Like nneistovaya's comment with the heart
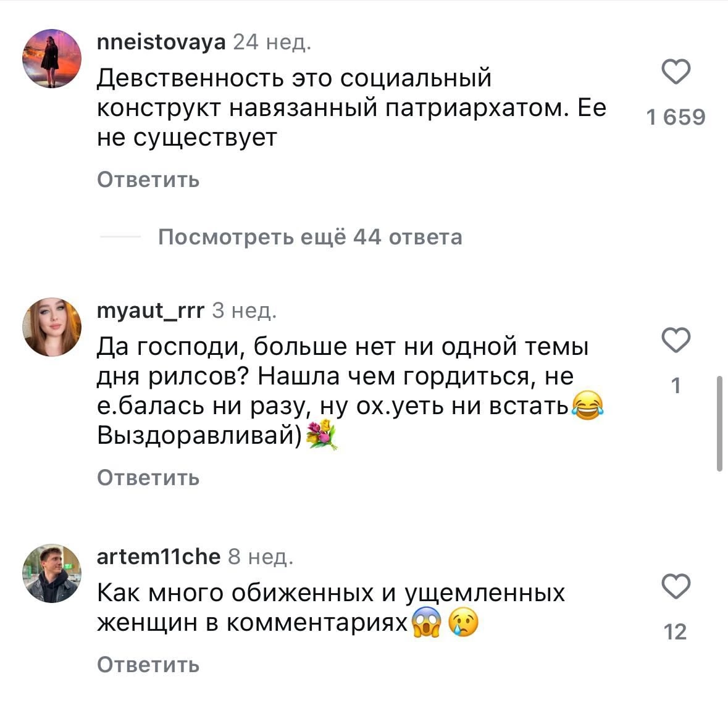Screen dimensions: 728x703 pos(676,72)
